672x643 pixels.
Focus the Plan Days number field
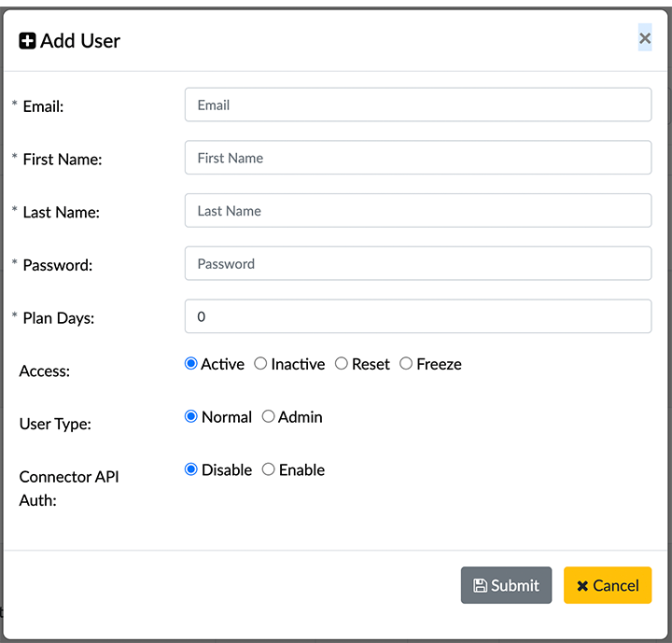tap(417, 317)
